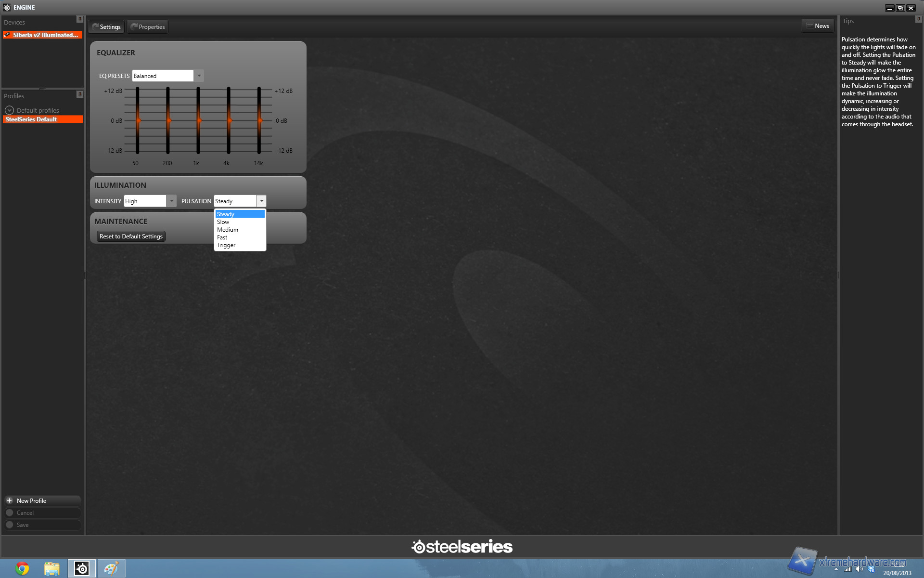924x578 pixels.
Task: Open the Paint taskbar icon
Action: click(112, 568)
